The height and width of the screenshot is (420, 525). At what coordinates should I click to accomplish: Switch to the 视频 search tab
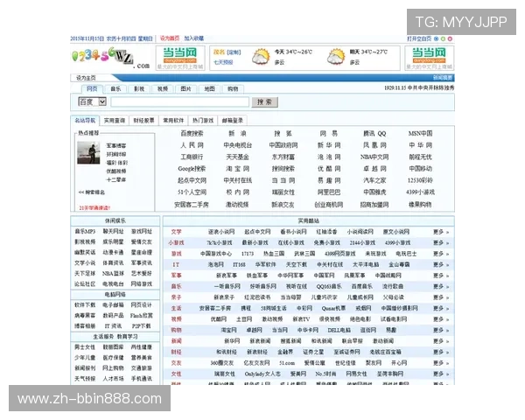(163, 89)
